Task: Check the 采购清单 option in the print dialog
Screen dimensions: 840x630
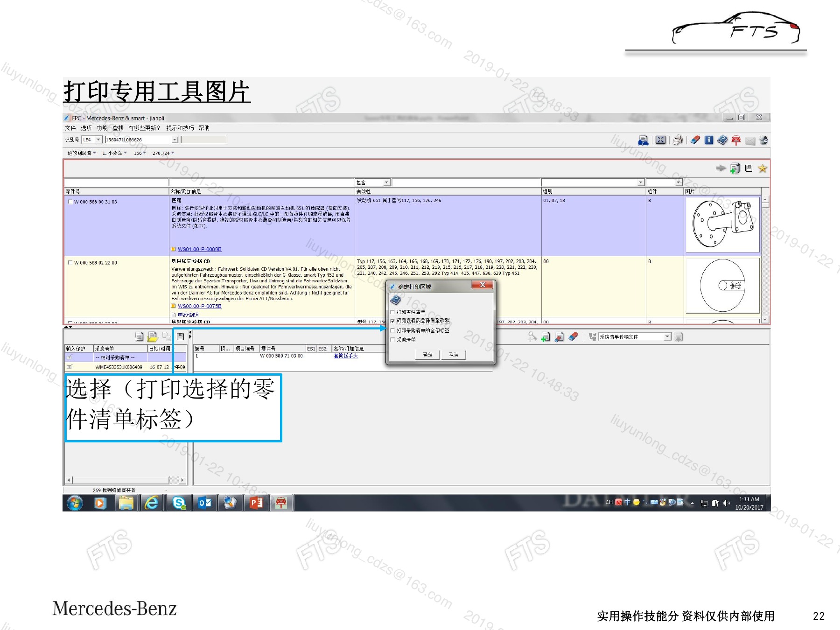Action: click(x=392, y=340)
